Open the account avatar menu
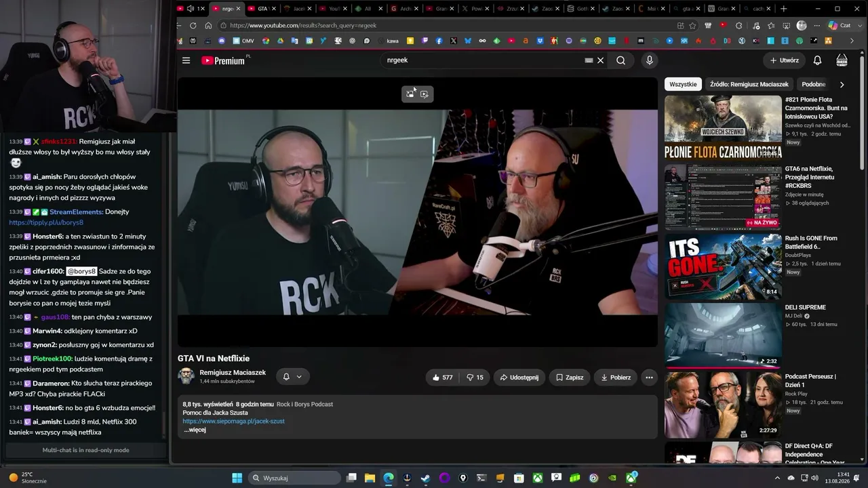This screenshot has height=488, width=868. click(842, 60)
